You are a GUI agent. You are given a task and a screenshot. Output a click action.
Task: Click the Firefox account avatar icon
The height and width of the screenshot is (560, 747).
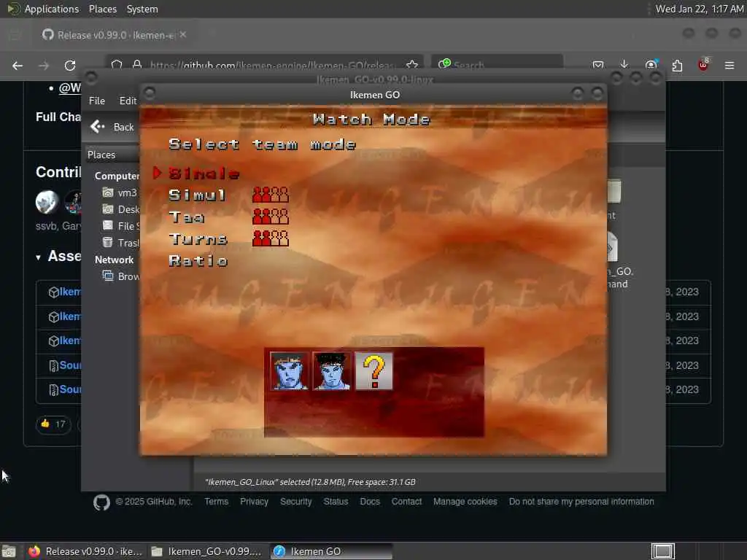[651, 65]
